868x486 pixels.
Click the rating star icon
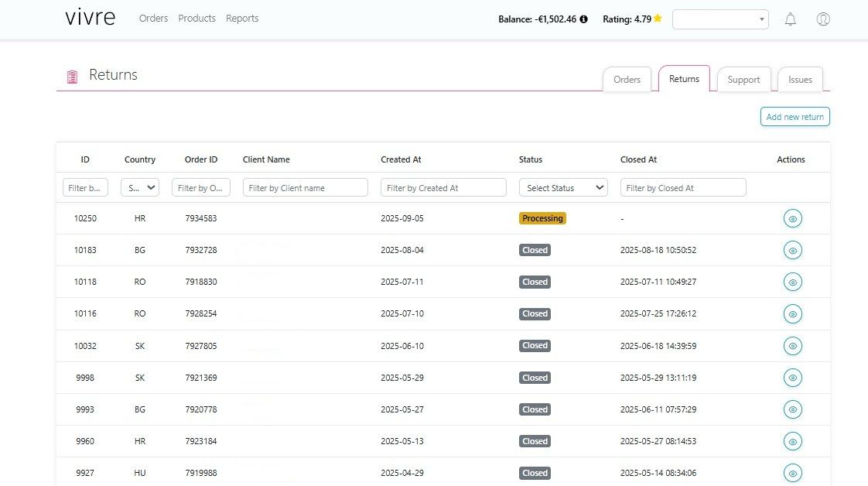click(658, 19)
